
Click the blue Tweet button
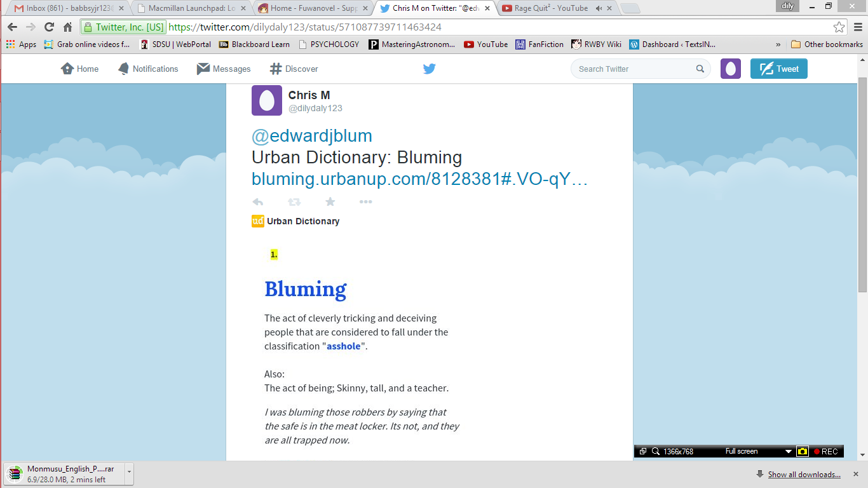tap(778, 69)
